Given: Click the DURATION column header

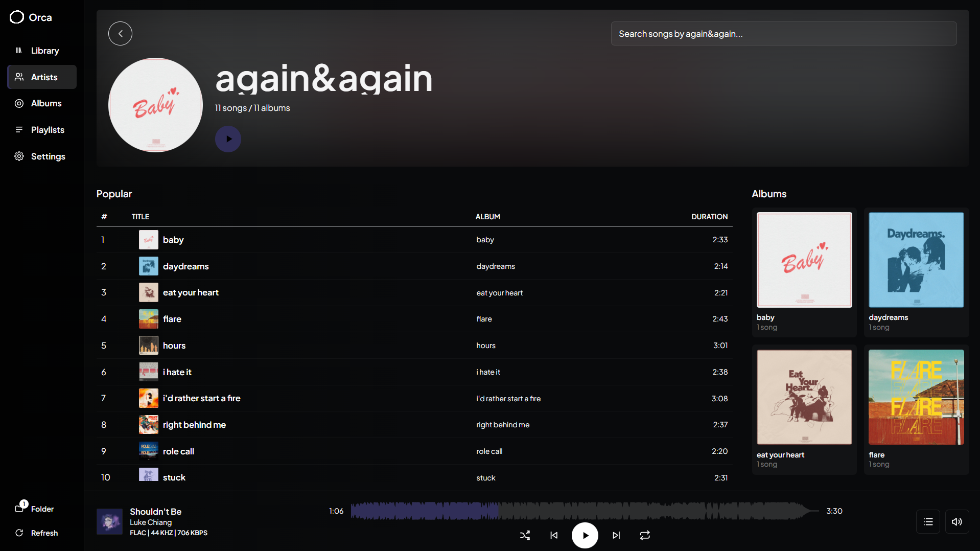Looking at the screenshot, I should [x=709, y=217].
